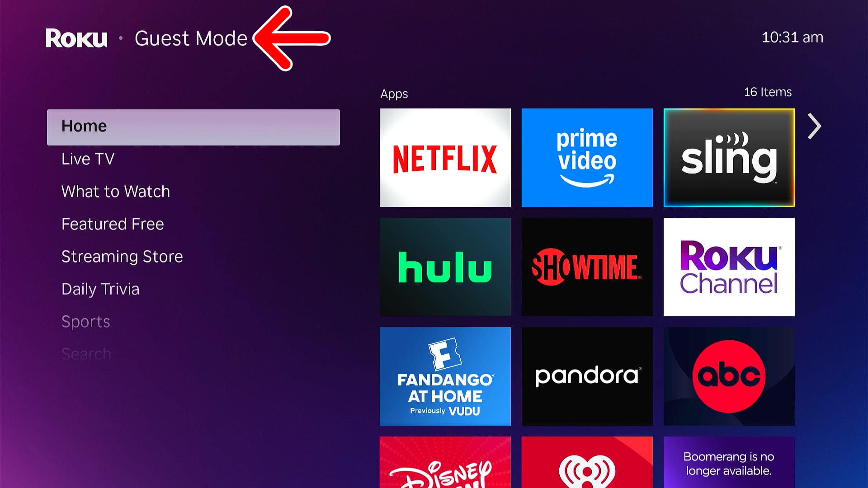Select What to Watch menu item
Screen dimensions: 868x488
116,191
